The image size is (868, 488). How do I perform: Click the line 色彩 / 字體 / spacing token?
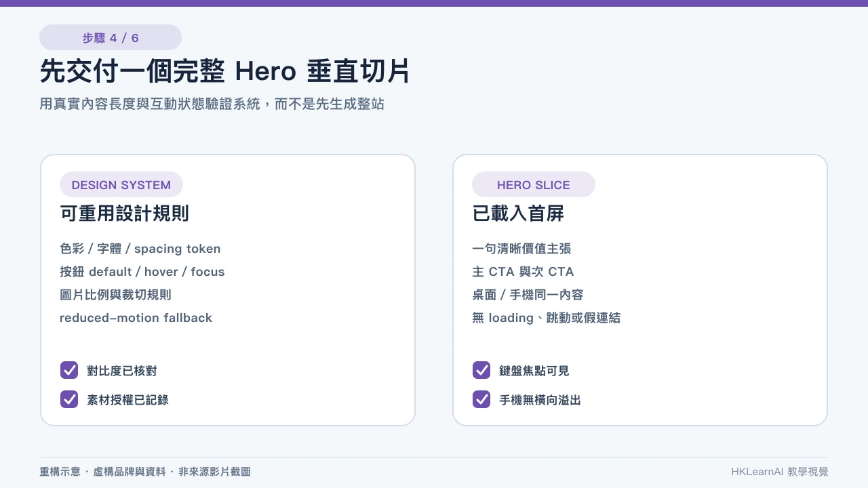point(140,249)
